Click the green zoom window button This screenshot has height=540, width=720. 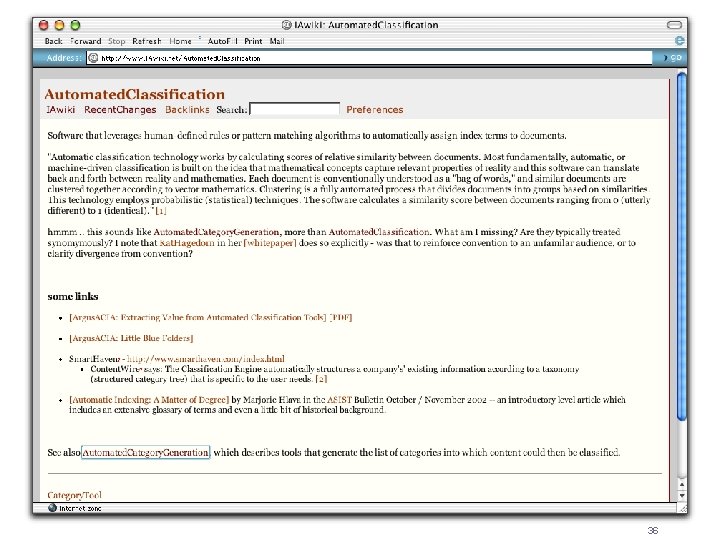[75, 25]
